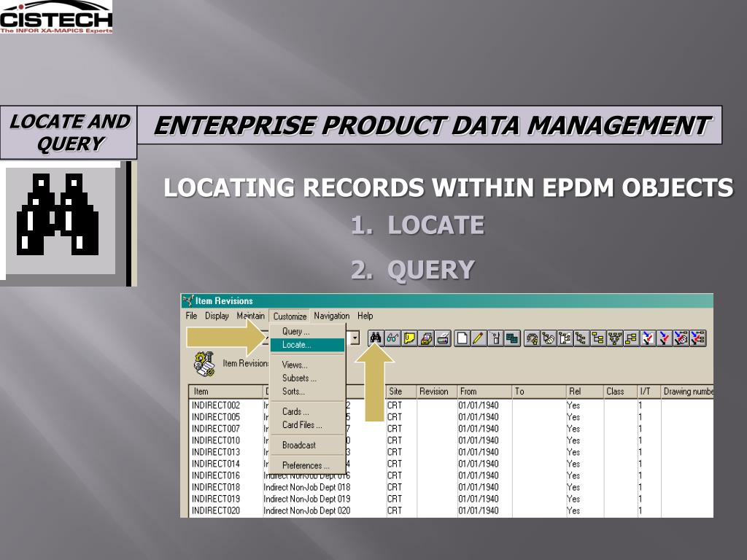Viewport: 747px width, 560px height.
Task: Click the From column header
Action: point(484,392)
